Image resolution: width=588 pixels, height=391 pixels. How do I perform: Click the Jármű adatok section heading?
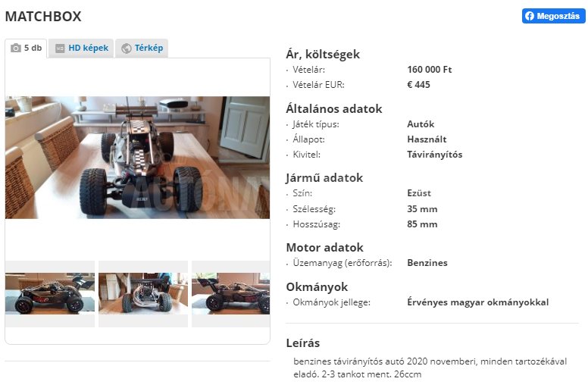click(x=324, y=178)
